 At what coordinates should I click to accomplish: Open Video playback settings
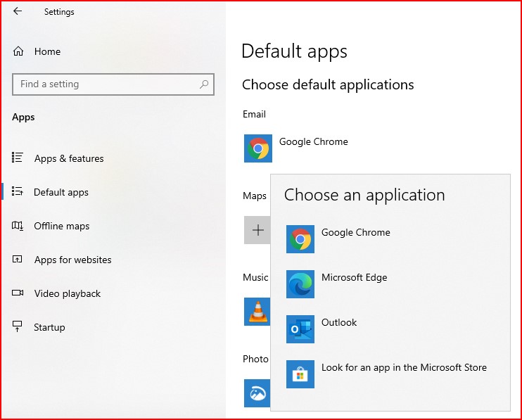point(68,293)
